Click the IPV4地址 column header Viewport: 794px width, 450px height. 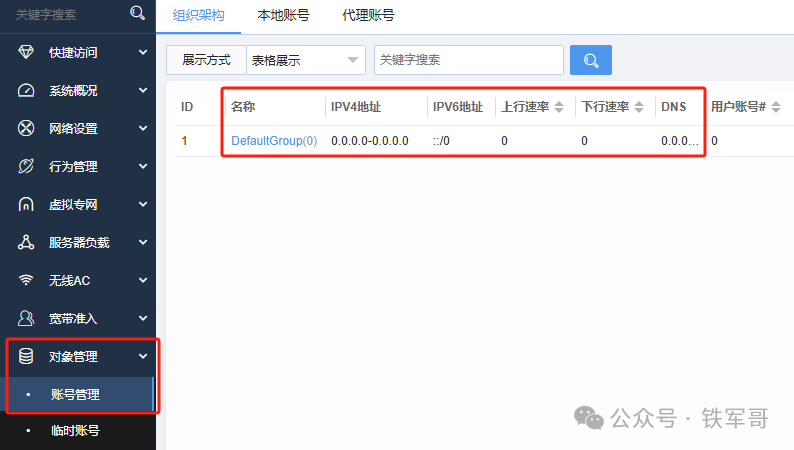point(356,107)
